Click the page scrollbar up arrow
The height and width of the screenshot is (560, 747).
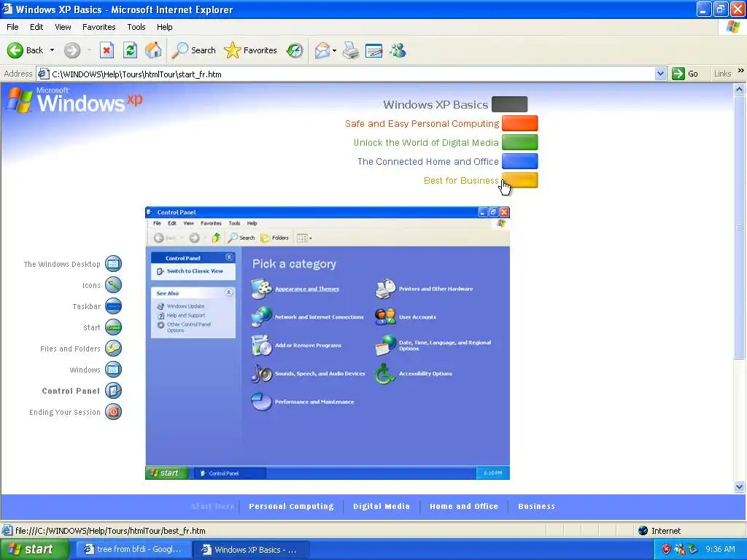(x=740, y=89)
